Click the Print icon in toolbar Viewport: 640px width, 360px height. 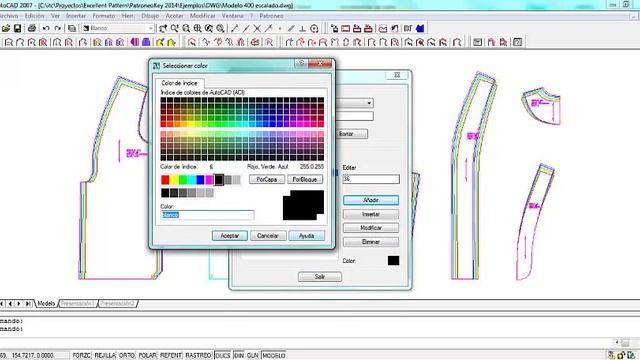click(31, 28)
